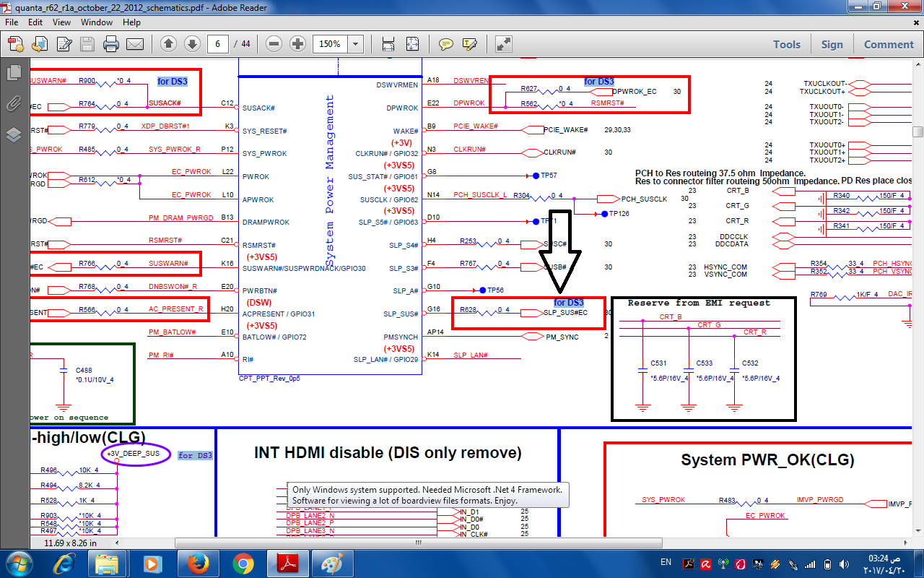
Task: Click the fit-to-width scrolling icon
Action: [388, 44]
